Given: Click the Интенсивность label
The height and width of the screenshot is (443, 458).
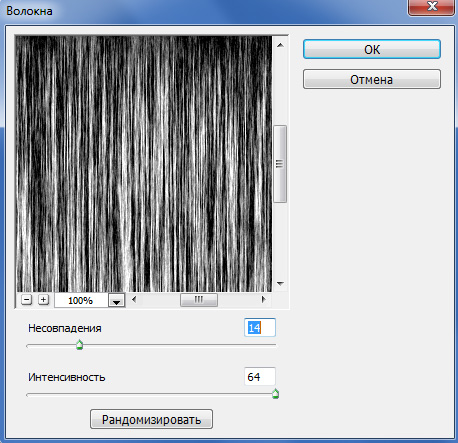Looking at the screenshot, I should coord(67,377).
